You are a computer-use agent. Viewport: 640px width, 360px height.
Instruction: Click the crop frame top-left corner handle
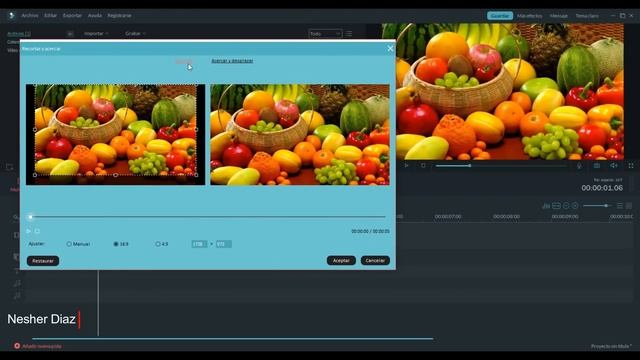point(35,85)
